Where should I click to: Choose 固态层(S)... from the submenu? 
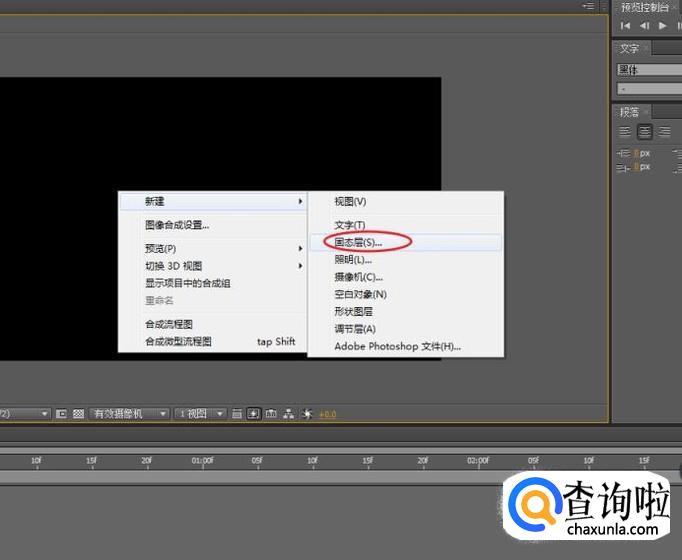tap(358, 242)
